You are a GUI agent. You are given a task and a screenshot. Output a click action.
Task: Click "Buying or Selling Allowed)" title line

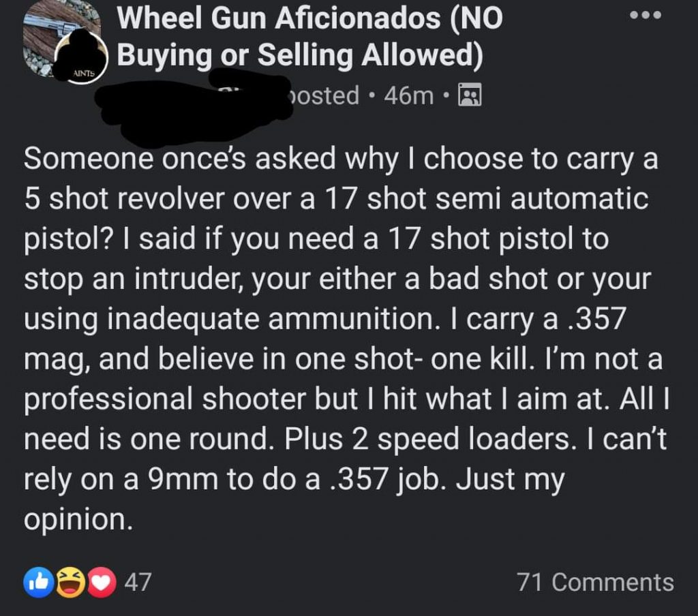click(300, 56)
